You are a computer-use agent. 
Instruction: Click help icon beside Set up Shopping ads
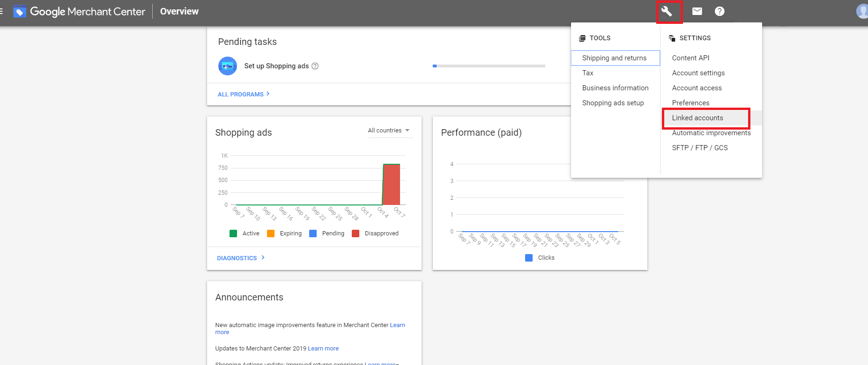315,66
